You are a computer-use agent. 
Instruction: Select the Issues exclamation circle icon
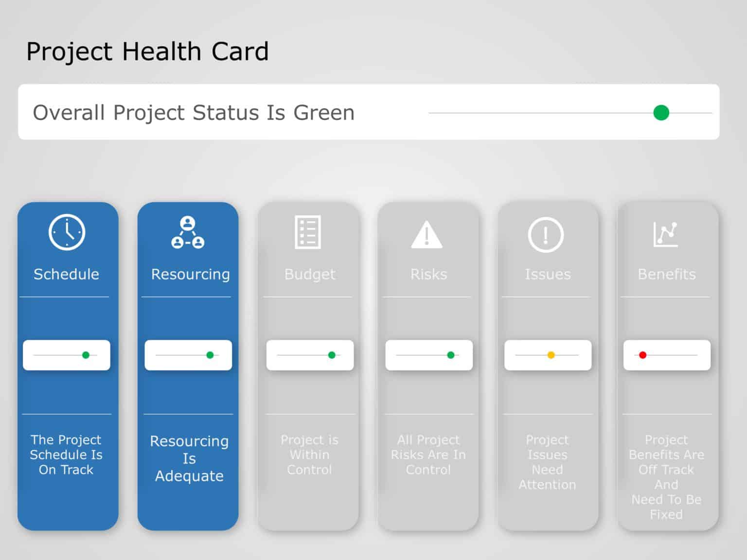(x=547, y=234)
